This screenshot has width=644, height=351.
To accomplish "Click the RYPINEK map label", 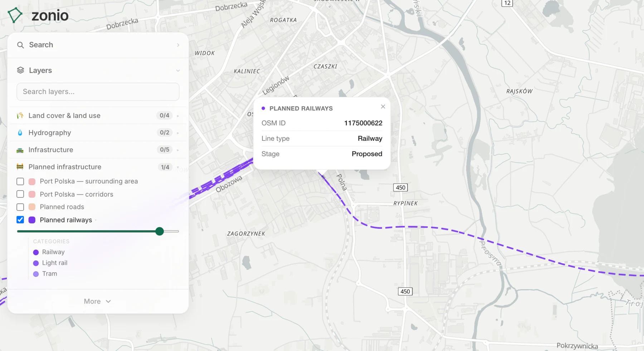I will pyautogui.click(x=405, y=203).
